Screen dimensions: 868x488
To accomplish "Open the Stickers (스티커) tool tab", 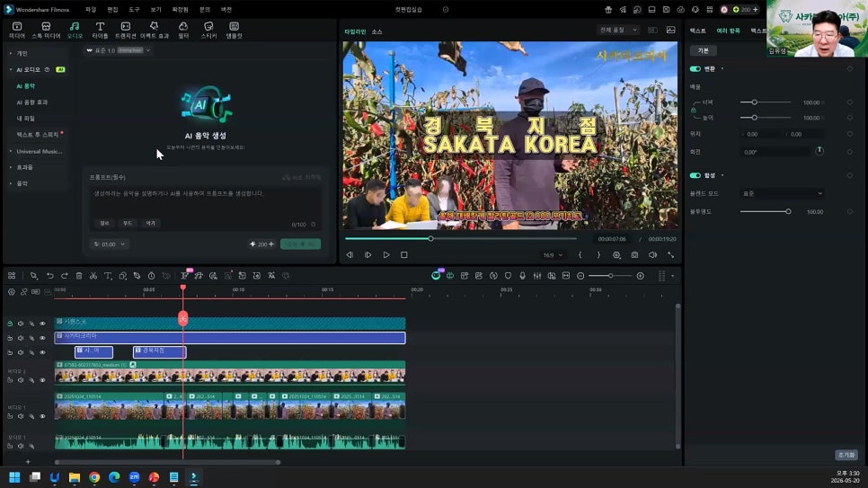I will [208, 30].
